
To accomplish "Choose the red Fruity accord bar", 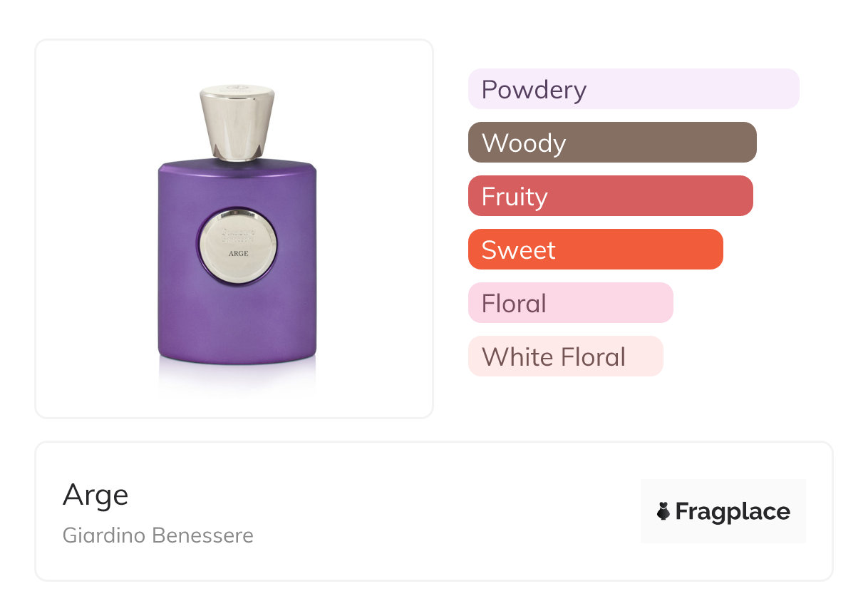I will (611, 196).
